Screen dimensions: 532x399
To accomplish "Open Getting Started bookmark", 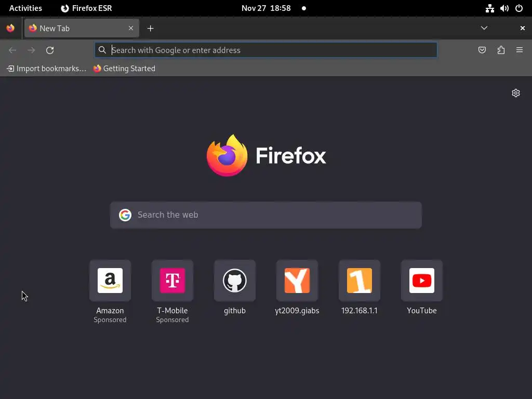I will click(124, 69).
